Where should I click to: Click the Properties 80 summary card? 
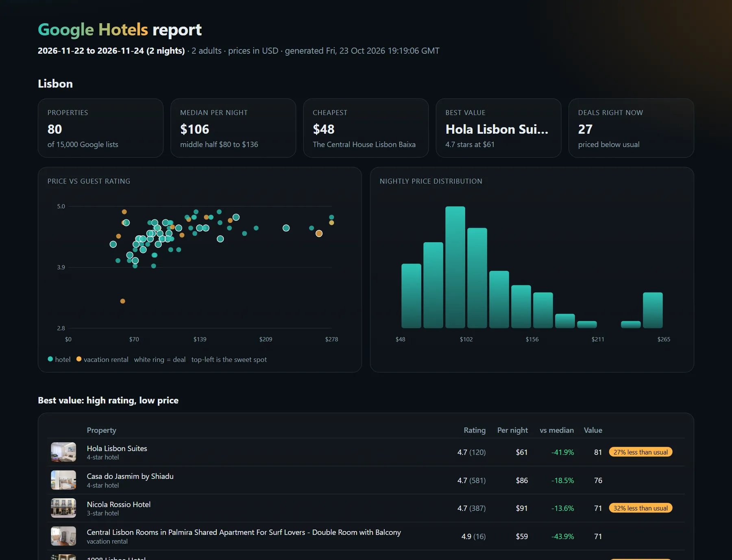(x=100, y=128)
